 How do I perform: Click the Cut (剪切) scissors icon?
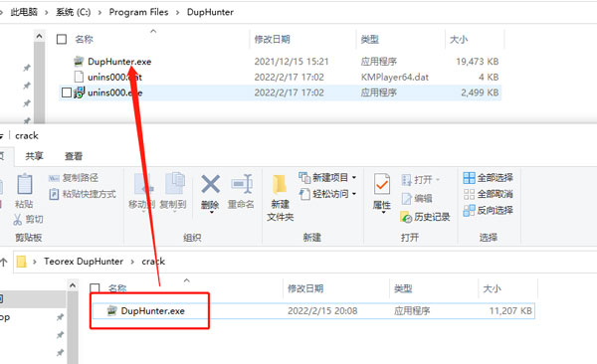point(18,220)
